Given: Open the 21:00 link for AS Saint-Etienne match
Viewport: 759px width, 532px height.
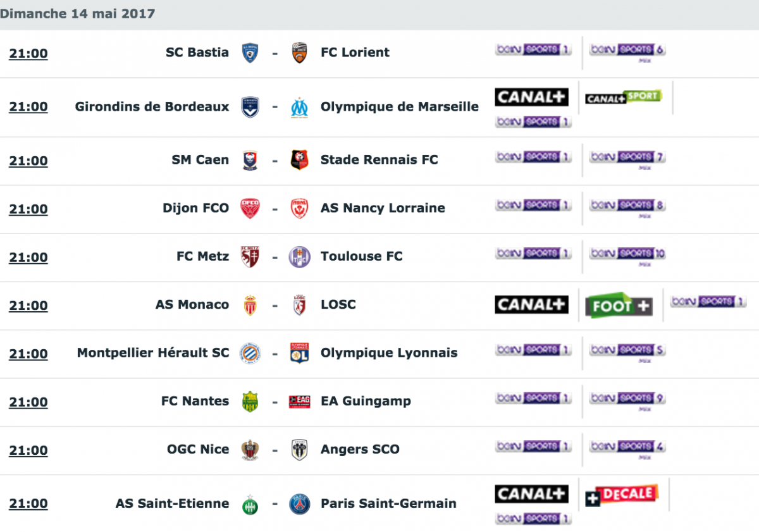Looking at the screenshot, I should pos(28,504).
